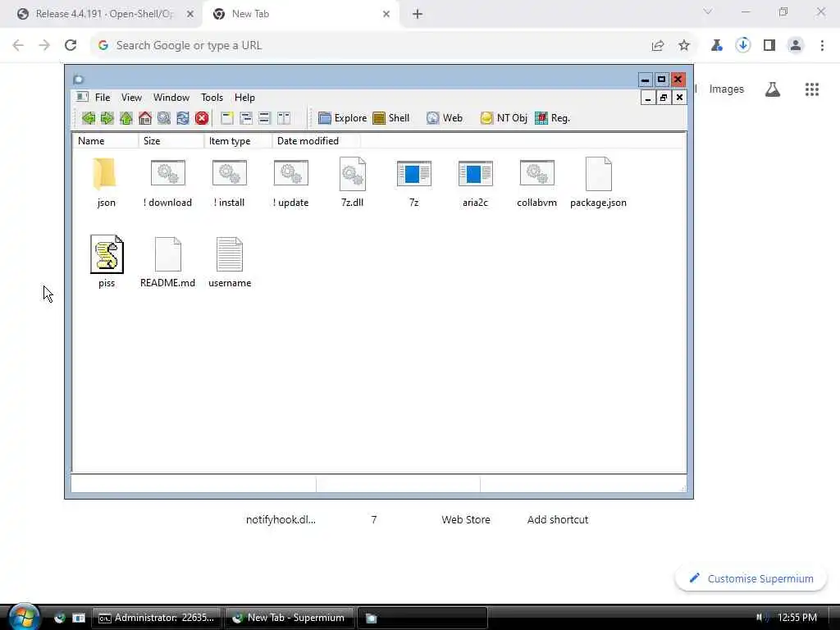Open the Web Store shortcut
This screenshot has height=630, width=840.
tap(466, 519)
